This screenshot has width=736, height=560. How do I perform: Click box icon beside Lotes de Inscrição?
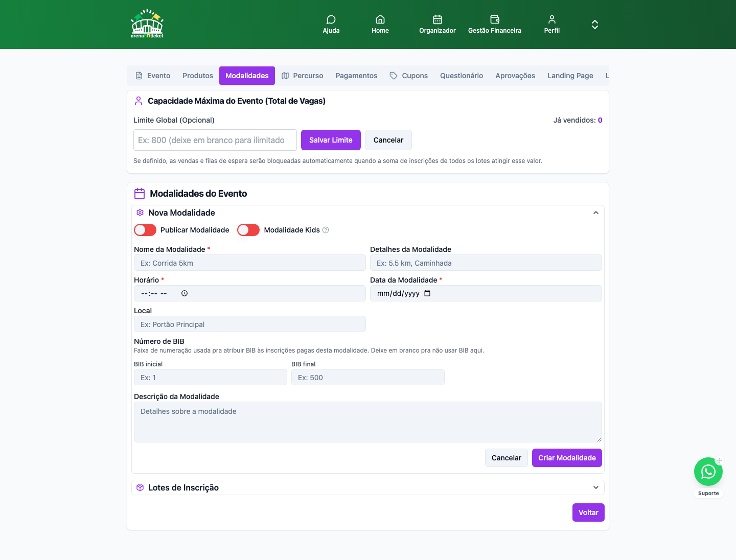tap(140, 487)
